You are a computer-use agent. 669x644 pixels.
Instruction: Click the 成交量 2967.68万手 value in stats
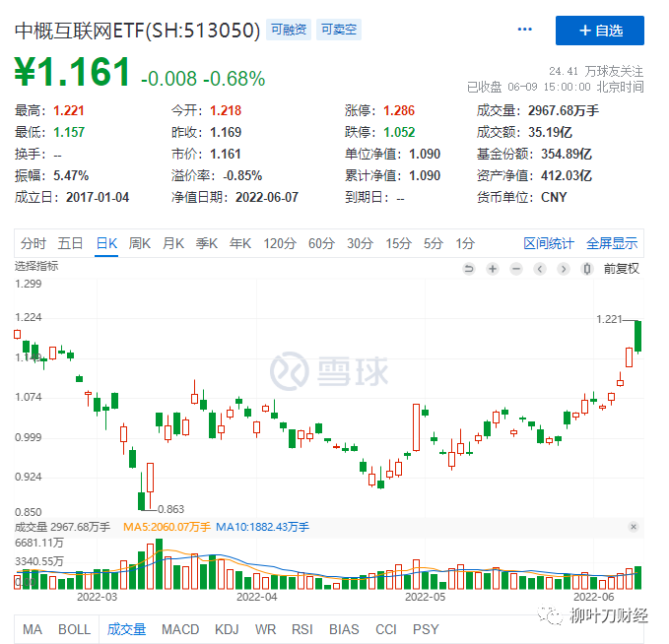pos(564,110)
